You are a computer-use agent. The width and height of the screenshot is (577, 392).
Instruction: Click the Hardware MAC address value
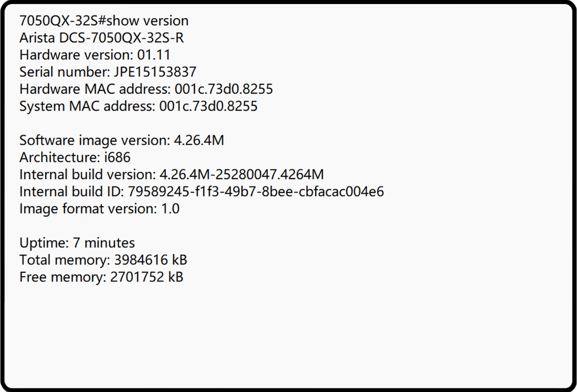point(224,89)
